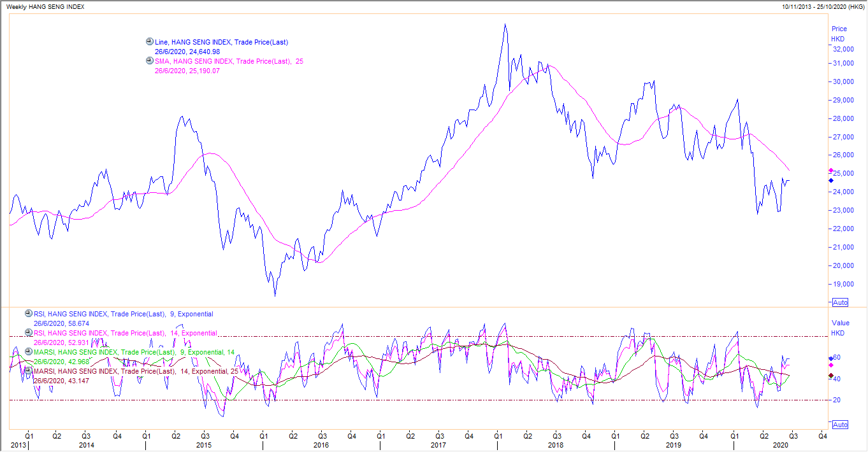868x452 pixels.
Task: Select the dark red MARSI diamond marker on the value axis
Action: [830, 376]
